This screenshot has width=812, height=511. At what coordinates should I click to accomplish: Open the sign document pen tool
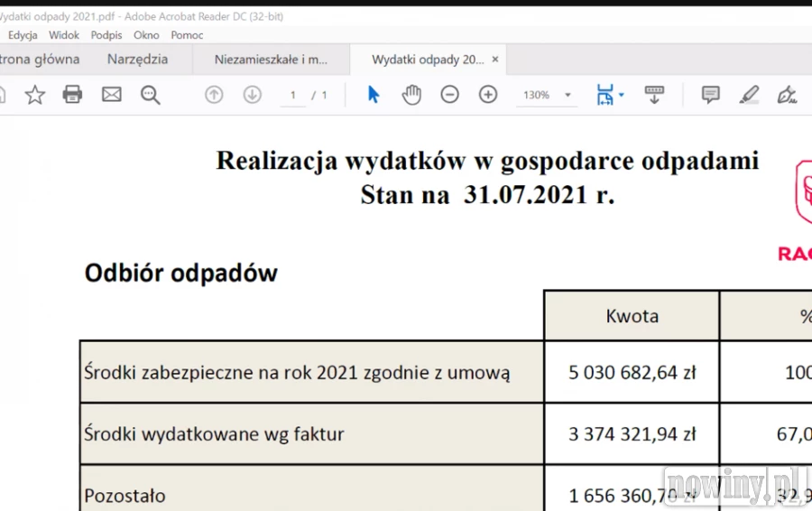787,95
